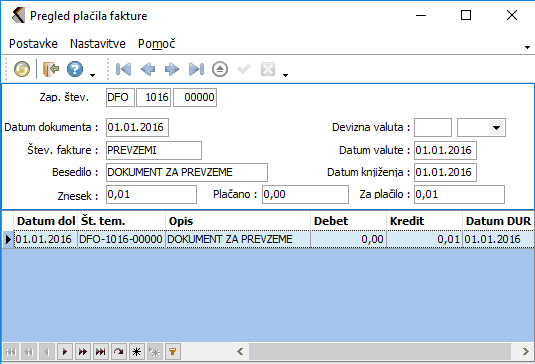
Task: Click the Za plačilo field
Action: click(x=459, y=194)
